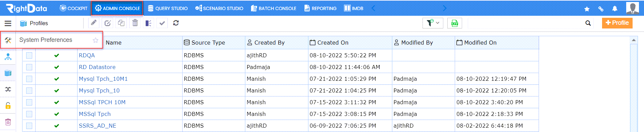Open the user avatar menu
The height and width of the screenshot is (132, 644).
(x=633, y=8)
